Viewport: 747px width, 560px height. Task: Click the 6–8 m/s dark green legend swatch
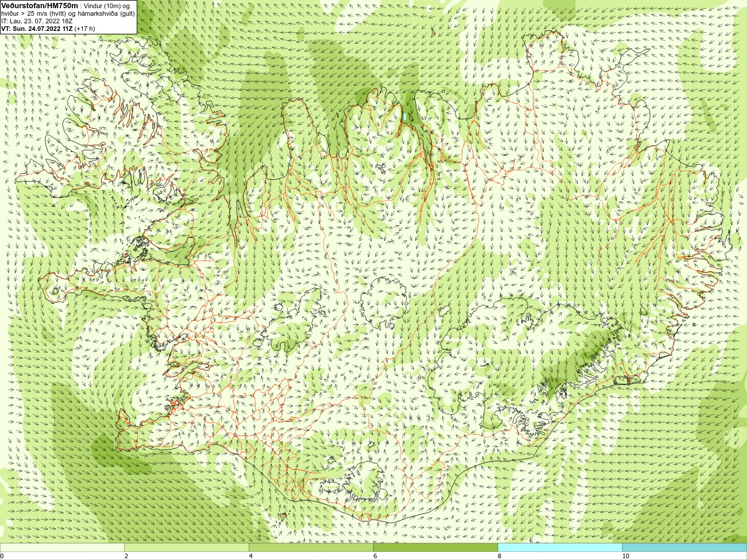click(435, 548)
